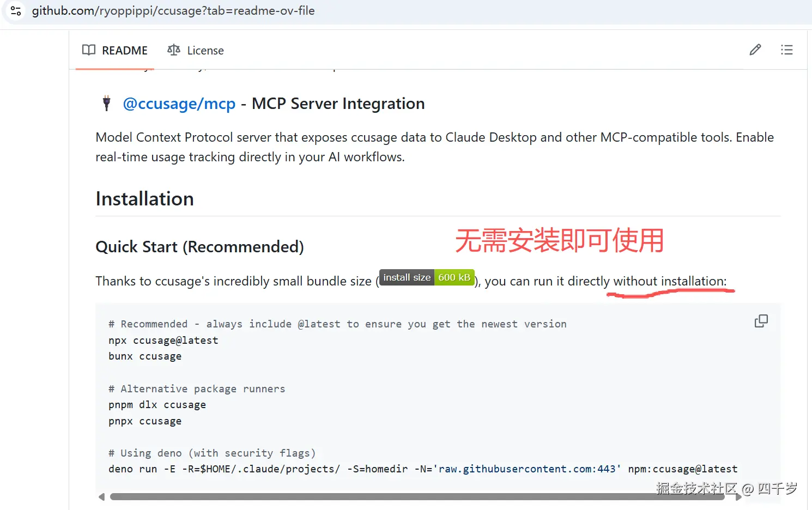Click the install size badge

click(x=406, y=277)
